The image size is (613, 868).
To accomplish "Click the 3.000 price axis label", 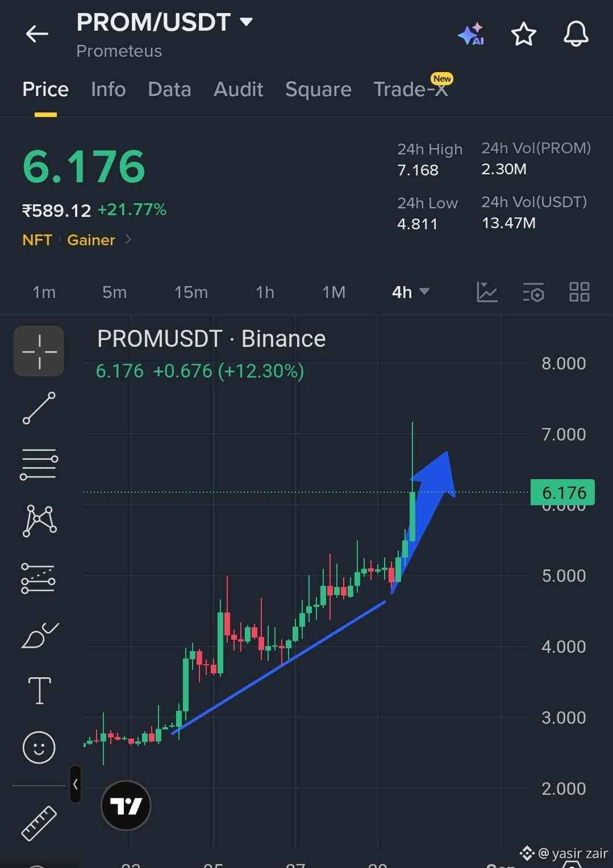I will (564, 718).
